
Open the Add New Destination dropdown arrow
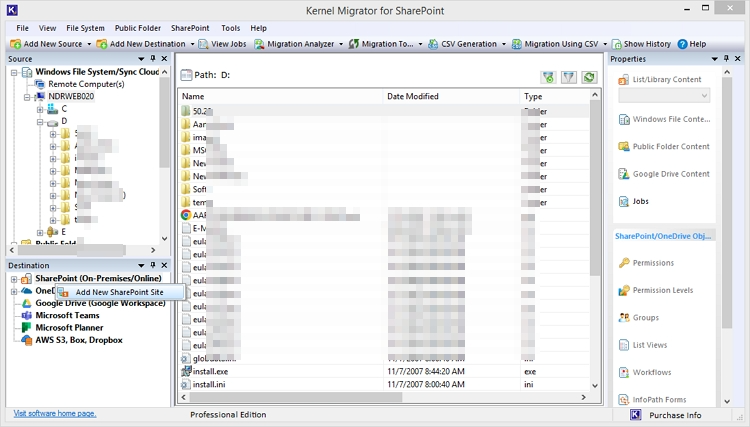(x=192, y=44)
